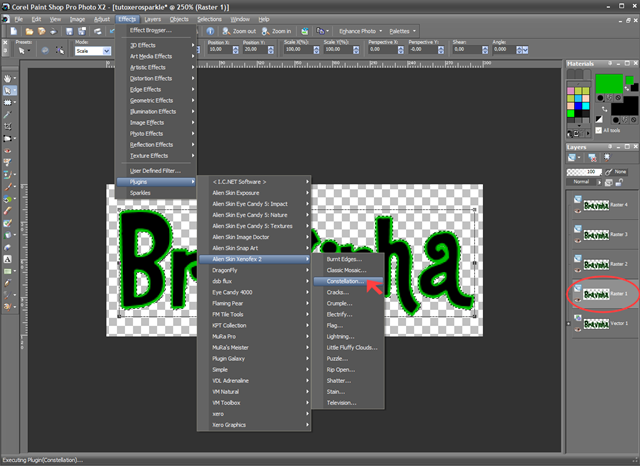Choose User Defined Filter entry
The image size is (640, 466).
[155, 171]
